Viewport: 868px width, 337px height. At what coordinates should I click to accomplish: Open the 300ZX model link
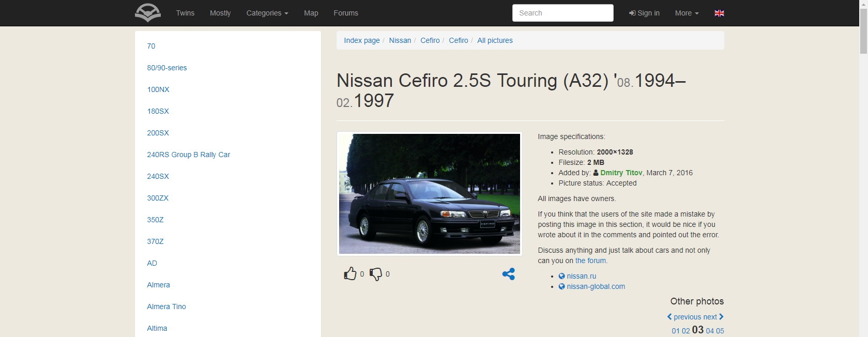point(158,198)
